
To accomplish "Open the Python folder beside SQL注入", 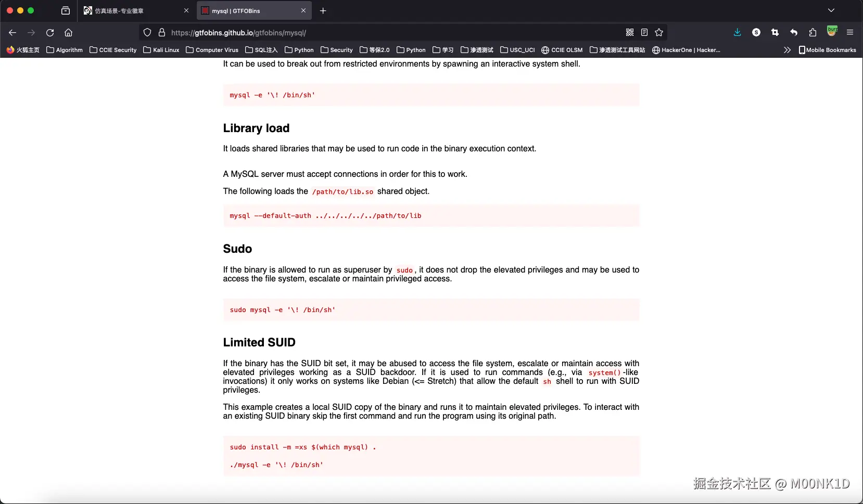I will 299,50.
